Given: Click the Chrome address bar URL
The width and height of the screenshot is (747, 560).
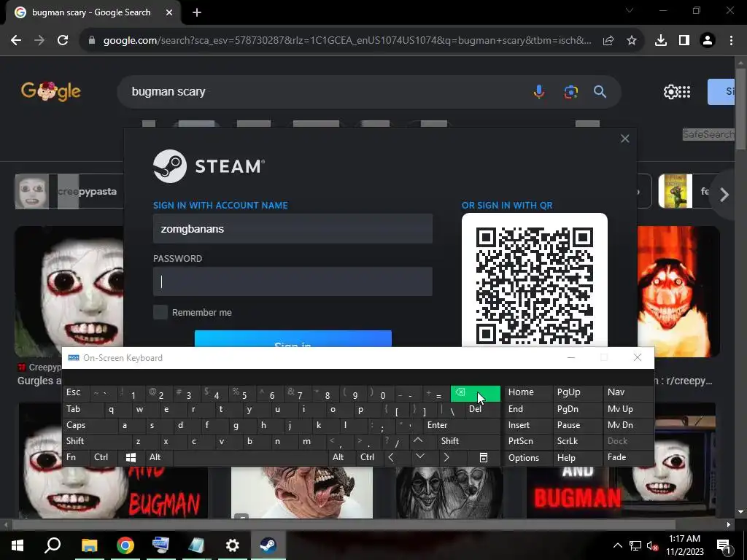Looking at the screenshot, I should coord(347,41).
